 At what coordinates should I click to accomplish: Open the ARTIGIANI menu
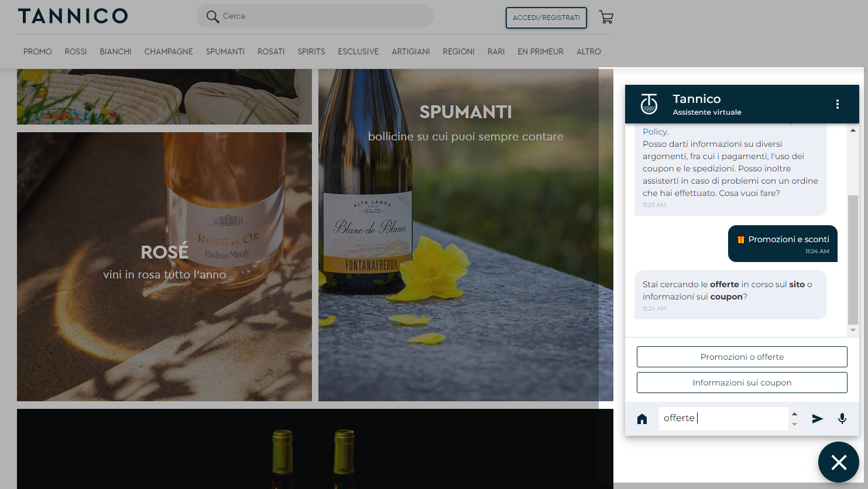pos(411,51)
